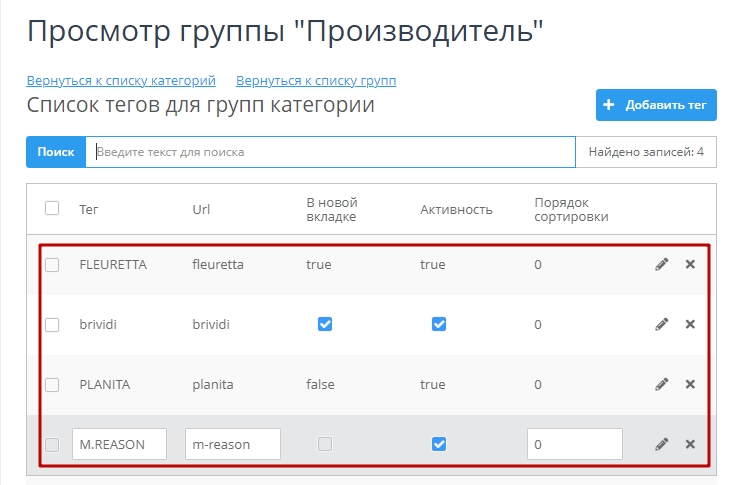Select the FLEURETTA row checkbox
The width and height of the screenshot is (740, 485).
pyautogui.click(x=52, y=265)
